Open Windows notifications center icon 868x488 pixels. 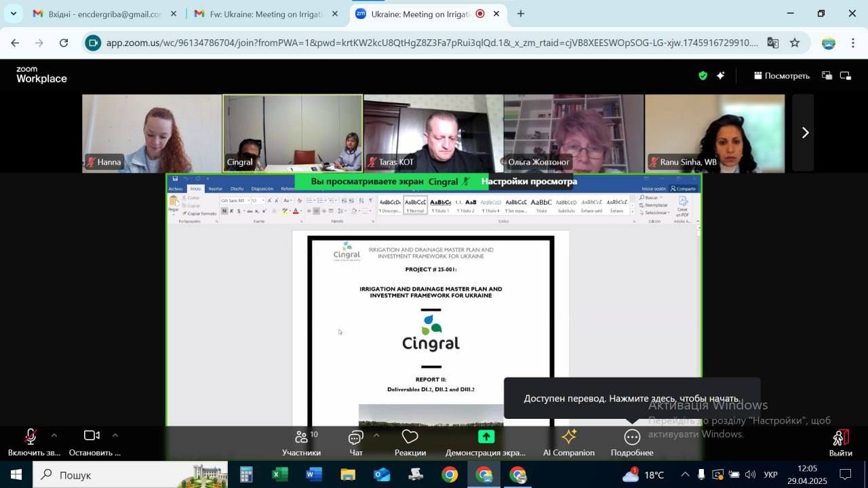(846, 474)
